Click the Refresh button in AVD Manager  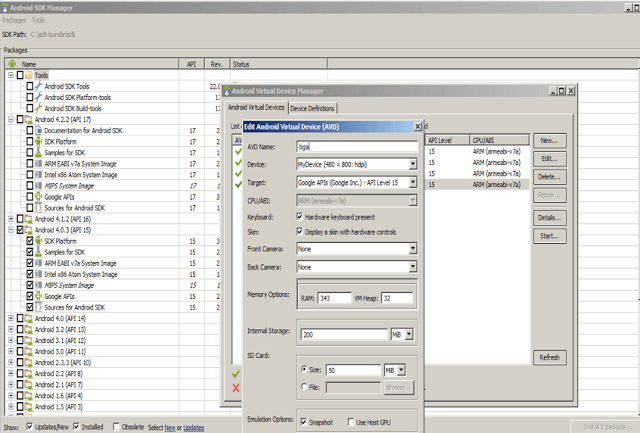pyautogui.click(x=549, y=358)
